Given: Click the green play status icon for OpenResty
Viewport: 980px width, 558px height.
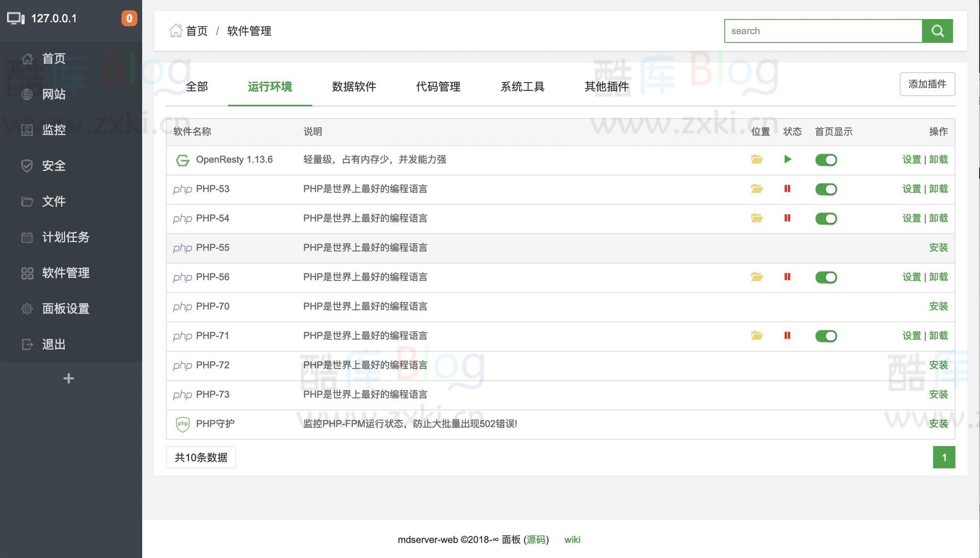Looking at the screenshot, I should coord(788,159).
